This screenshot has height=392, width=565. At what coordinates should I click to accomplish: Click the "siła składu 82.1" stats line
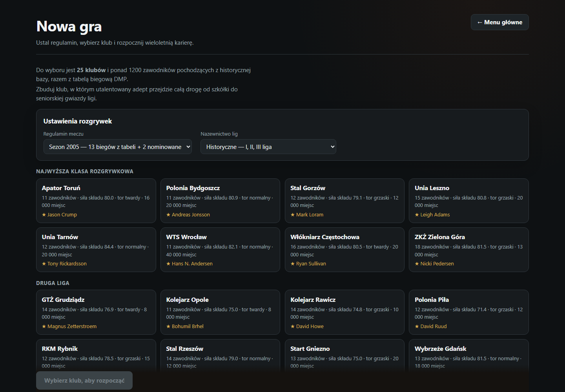pos(220,250)
